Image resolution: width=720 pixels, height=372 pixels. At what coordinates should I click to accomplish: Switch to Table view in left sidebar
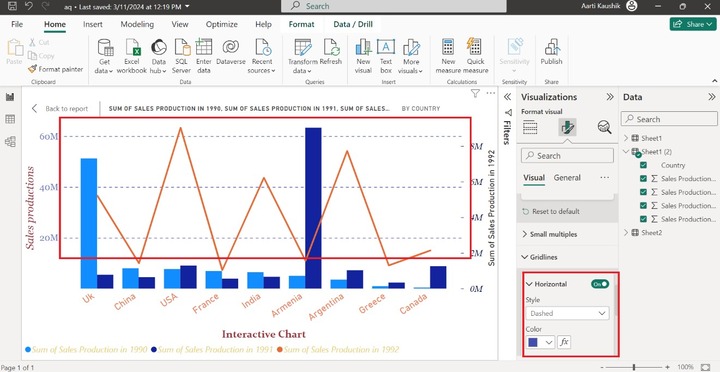point(10,119)
